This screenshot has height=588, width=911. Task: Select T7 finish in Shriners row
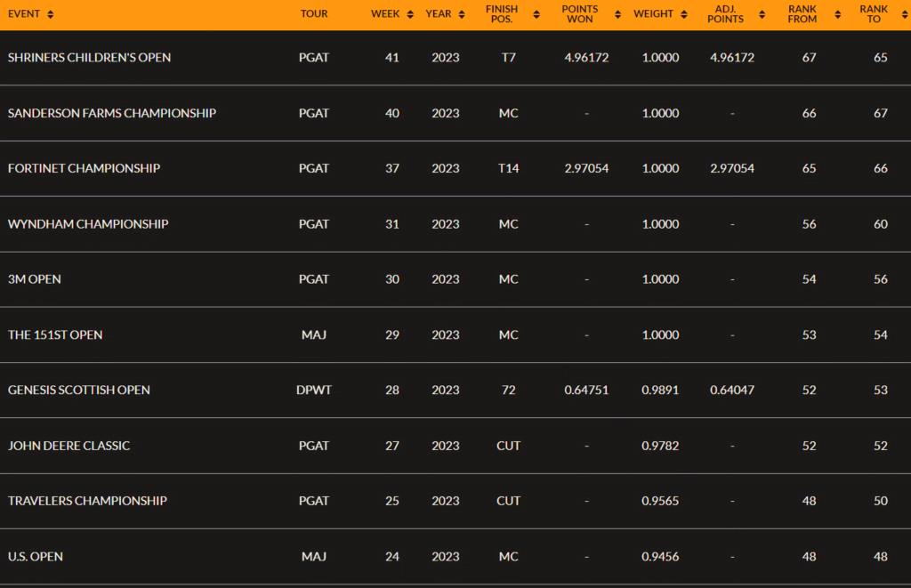pos(508,58)
